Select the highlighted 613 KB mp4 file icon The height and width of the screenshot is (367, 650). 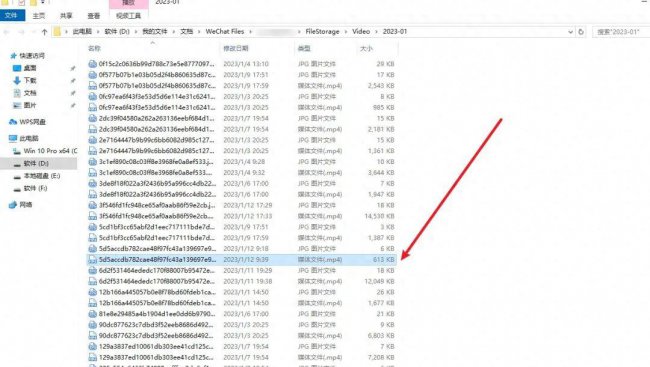click(92, 260)
